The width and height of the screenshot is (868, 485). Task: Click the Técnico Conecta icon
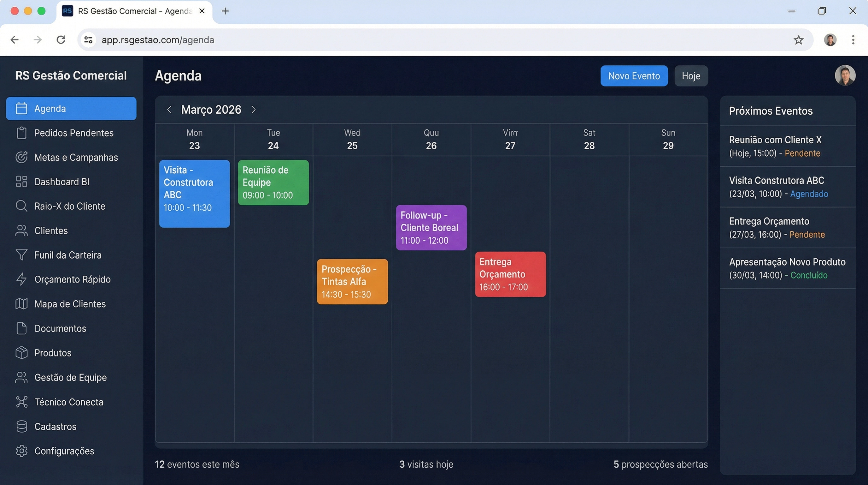click(x=21, y=402)
